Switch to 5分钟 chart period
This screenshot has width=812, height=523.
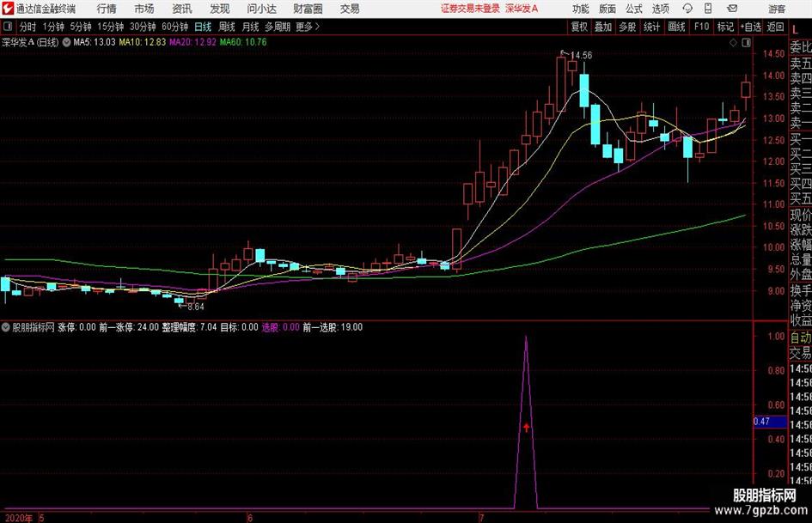click(80, 27)
